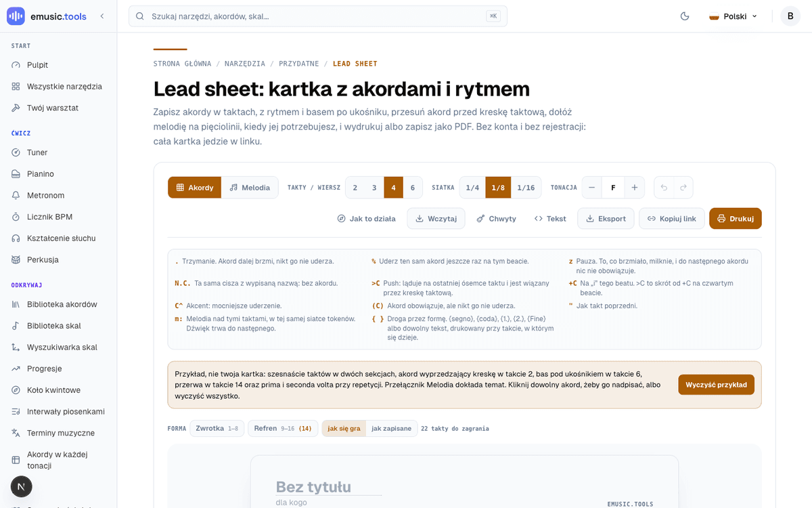Click the Kopiuj link button
The image size is (812, 508).
672,219
